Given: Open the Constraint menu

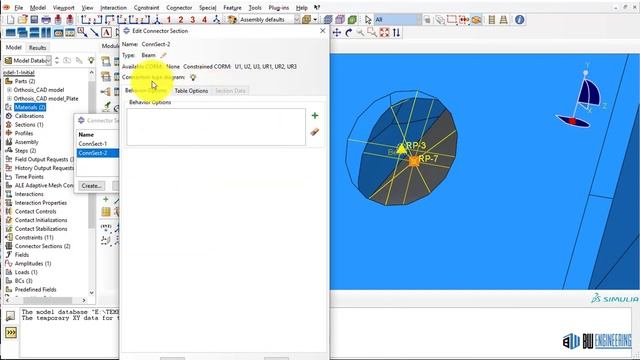Looking at the screenshot, I should coord(147,7).
